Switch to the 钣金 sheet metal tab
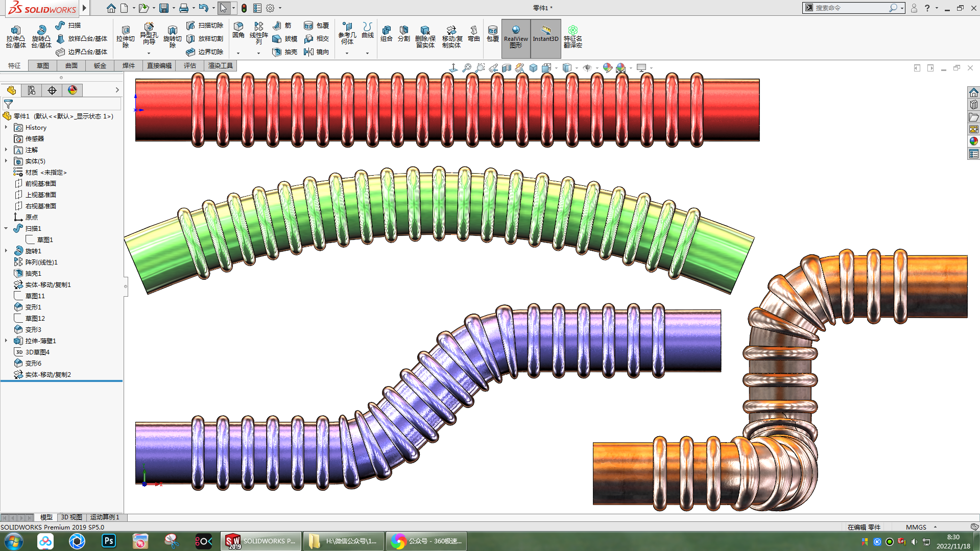980x551 pixels. (x=100, y=65)
